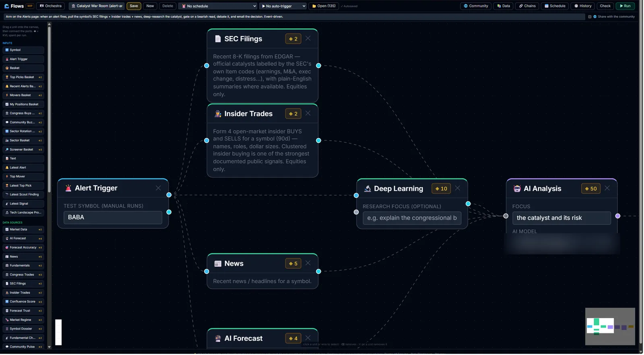Select Latest Scout Finding in sidebar
This screenshot has height=355, width=644.
tap(23, 195)
